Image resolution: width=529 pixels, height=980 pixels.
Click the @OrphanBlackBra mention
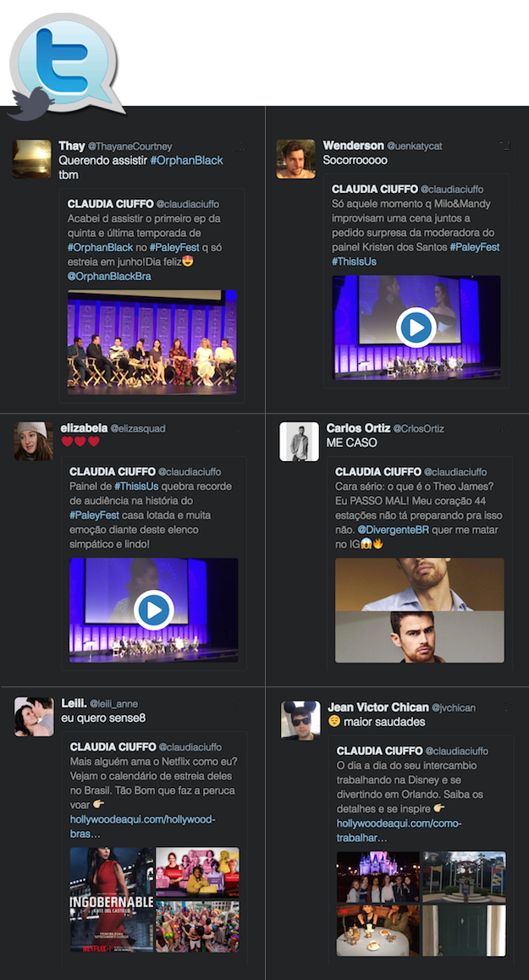pos(109,276)
